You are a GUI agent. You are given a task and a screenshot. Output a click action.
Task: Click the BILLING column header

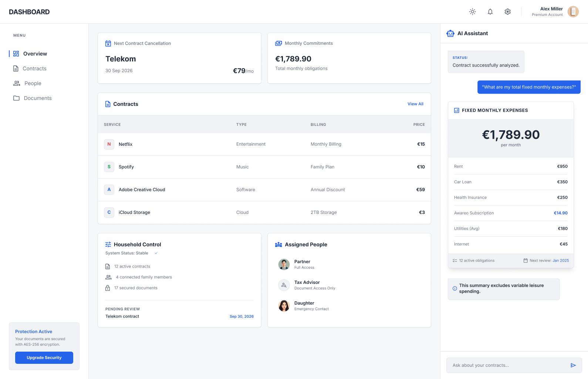(318, 125)
